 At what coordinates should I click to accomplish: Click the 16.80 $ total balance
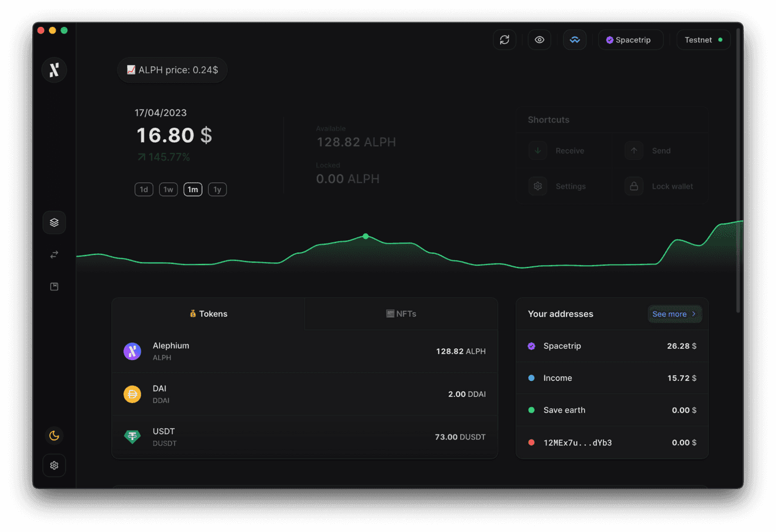pyautogui.click(x=174, y=136)
